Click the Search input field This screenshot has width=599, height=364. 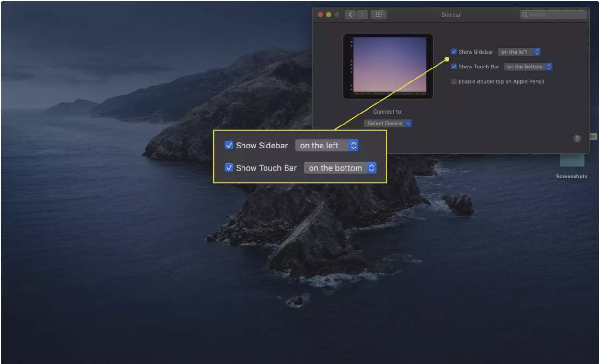[556, 15]
